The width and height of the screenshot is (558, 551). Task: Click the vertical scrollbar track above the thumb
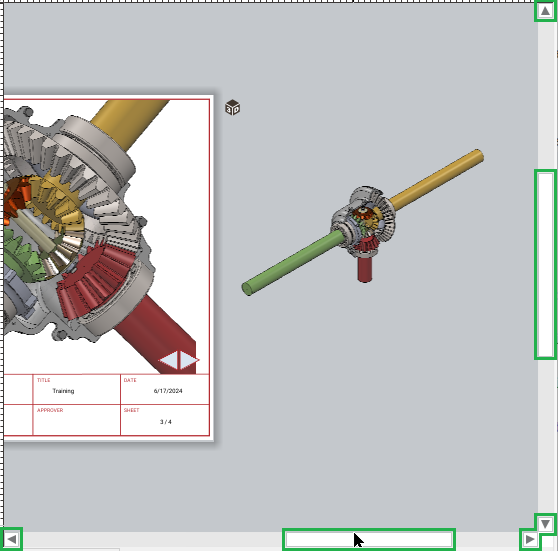tap(545, 95)
